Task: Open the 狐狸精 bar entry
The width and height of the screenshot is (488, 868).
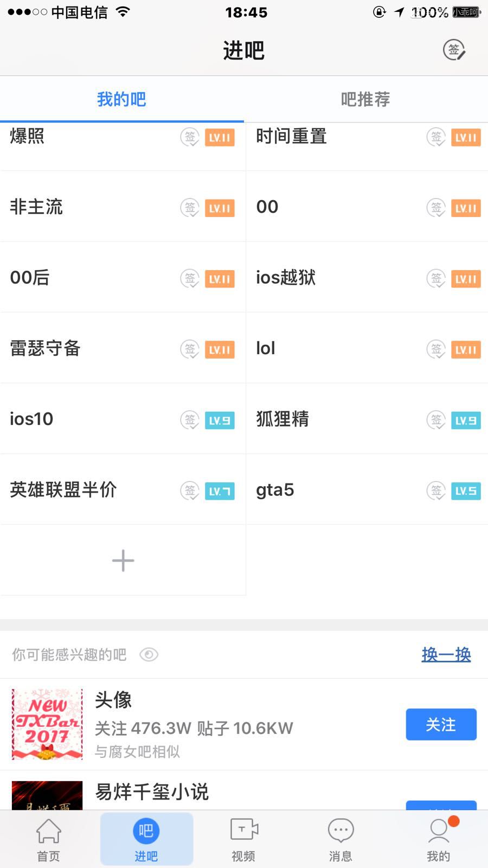Action: tap(282, 419)
